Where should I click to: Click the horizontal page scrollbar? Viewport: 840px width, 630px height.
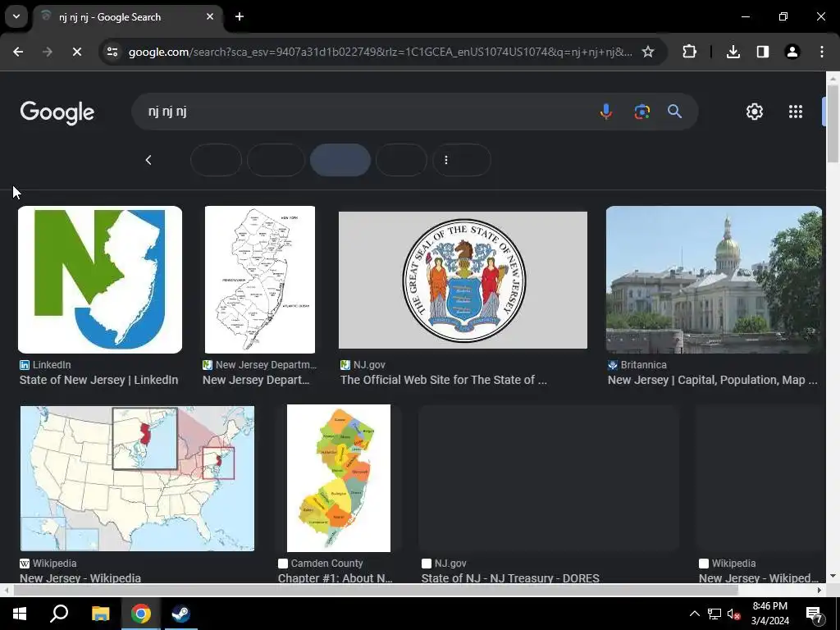375,590
